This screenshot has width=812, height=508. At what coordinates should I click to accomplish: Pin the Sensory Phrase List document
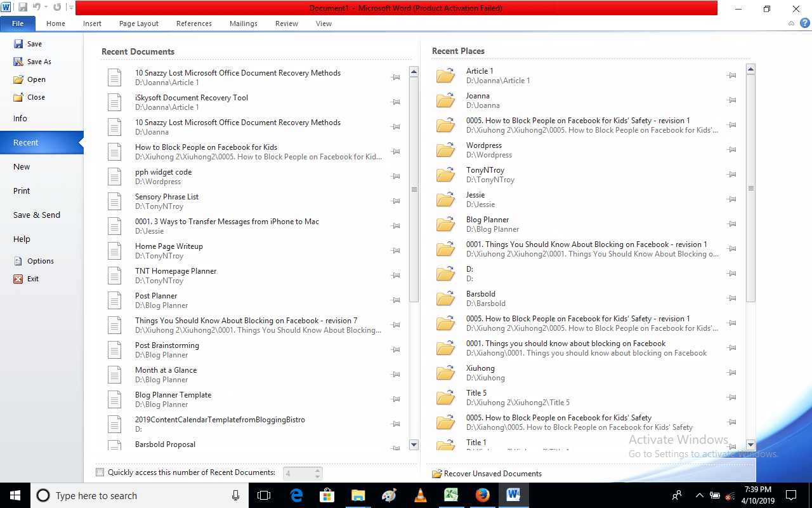(x=395, y=201)
